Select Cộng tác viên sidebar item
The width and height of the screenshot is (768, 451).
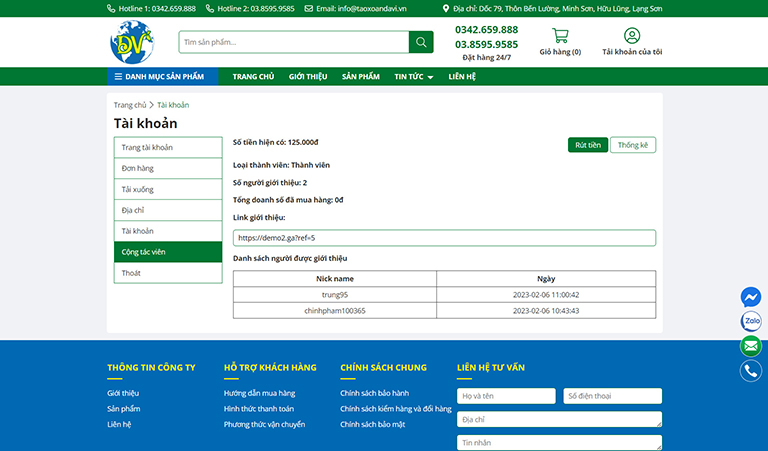(168, 252)
